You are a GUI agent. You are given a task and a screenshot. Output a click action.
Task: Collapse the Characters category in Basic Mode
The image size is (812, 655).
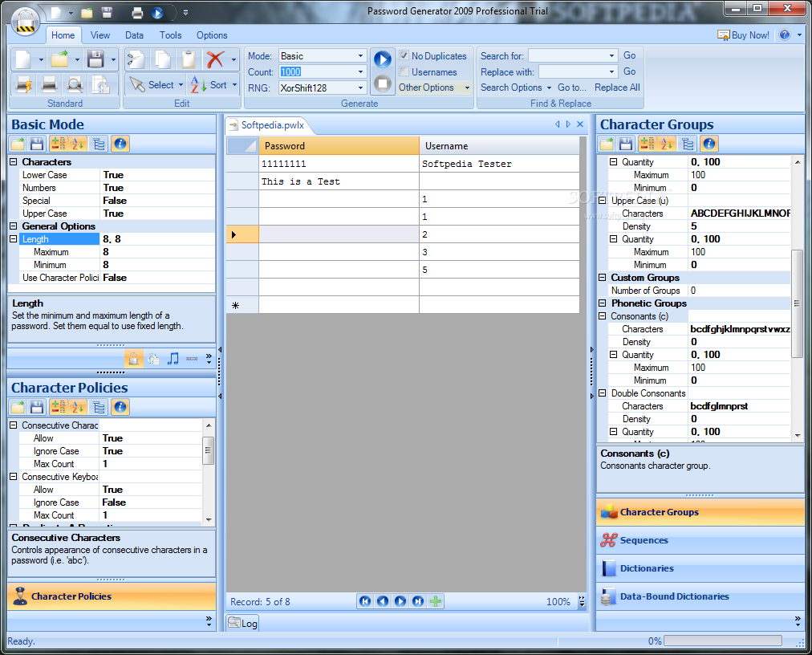click(14, 161)
